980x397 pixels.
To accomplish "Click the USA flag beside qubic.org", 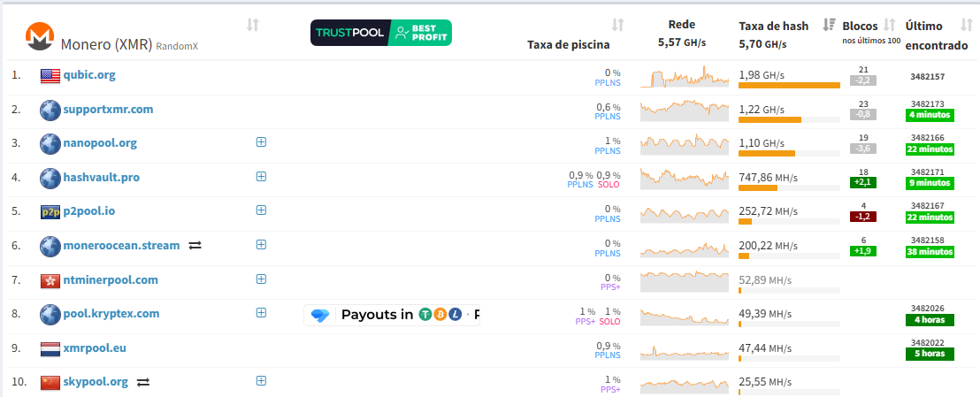I will 50,76.
